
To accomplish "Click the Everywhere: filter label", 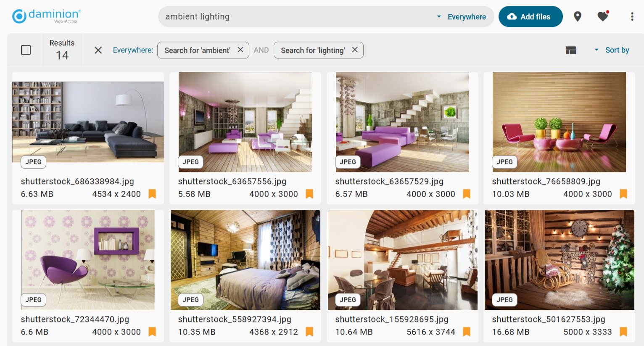I will 133,50.
